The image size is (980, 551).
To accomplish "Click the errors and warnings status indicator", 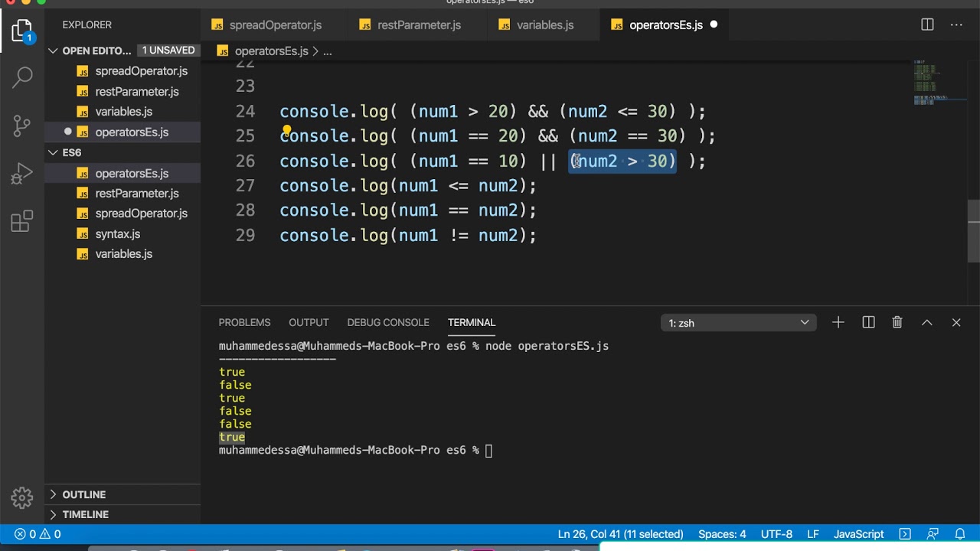I will click(x=38, y=534).
